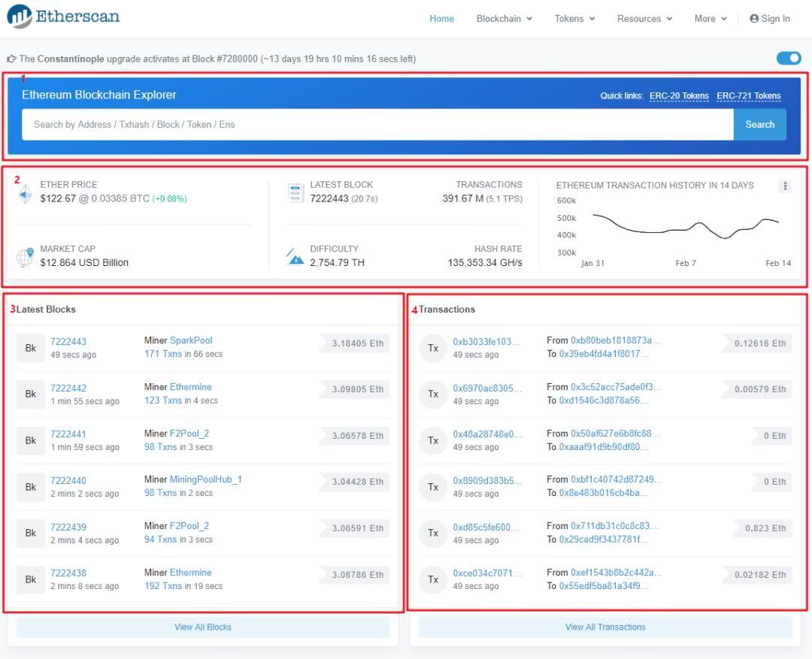812x659 pixels.
Task: Click the Bk icon for block 7222438
Action: click(31, 579)
